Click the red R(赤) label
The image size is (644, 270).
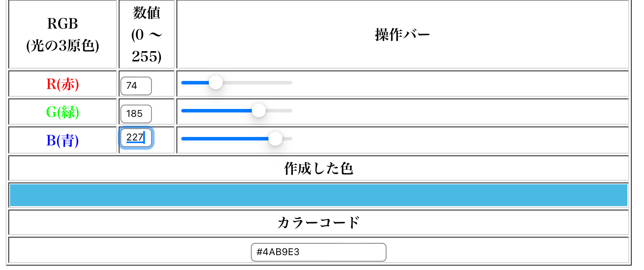[63, 84]
